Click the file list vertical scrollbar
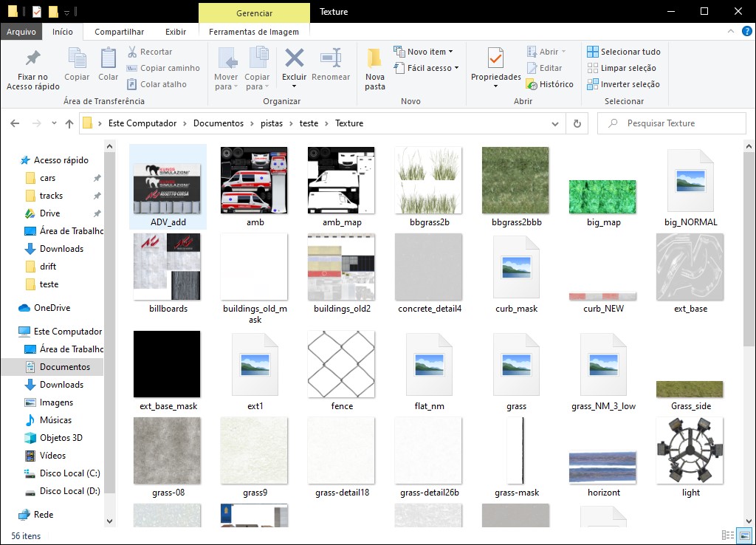The height and width of the screenshot is (545, 756). pyautogui.click(x=749, y=248)
